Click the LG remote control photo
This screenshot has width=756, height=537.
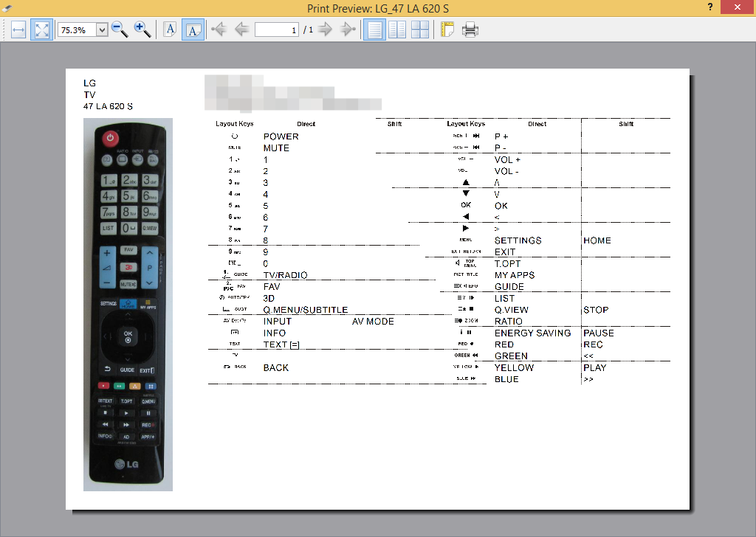128,305
